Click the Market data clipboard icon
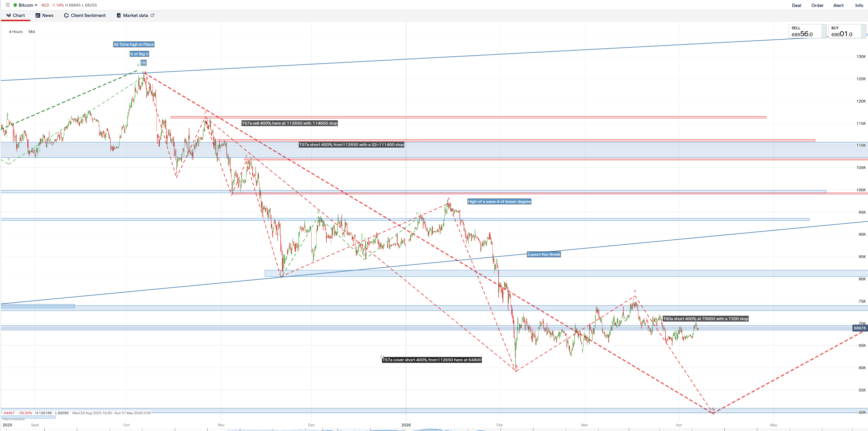868x431 pixels. pyautogui.click(x=119, y=16)
